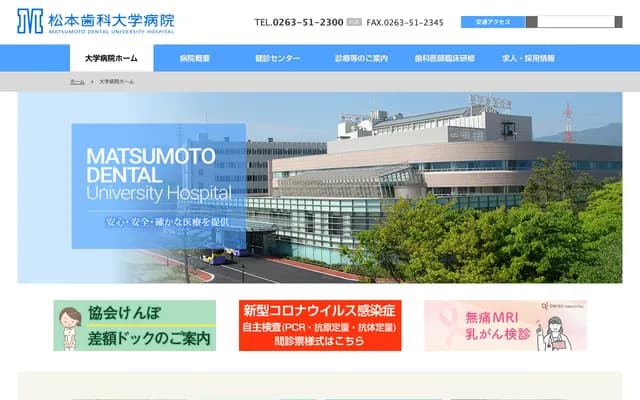Open the 健診センター menu item

278,58
